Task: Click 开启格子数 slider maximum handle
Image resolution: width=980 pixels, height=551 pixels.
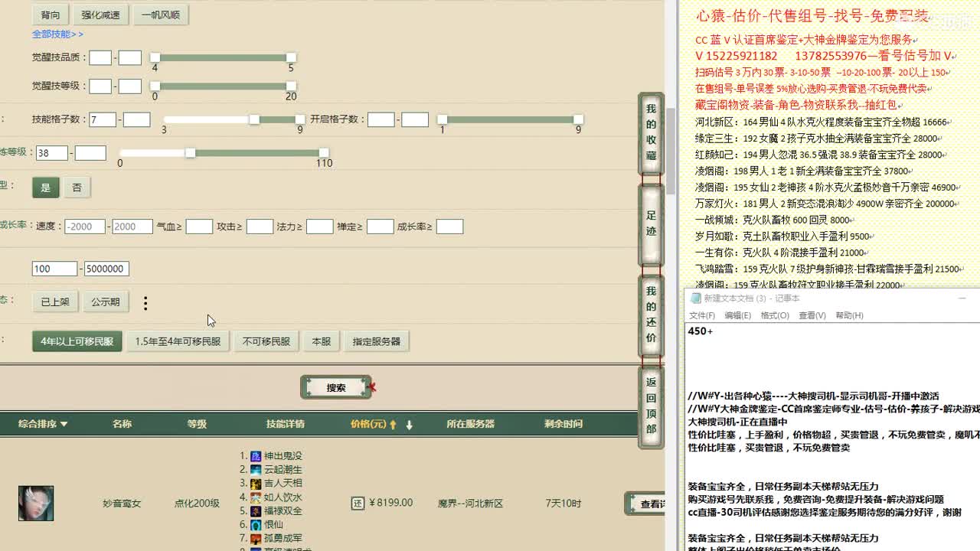Action: [x=578, y=119]
